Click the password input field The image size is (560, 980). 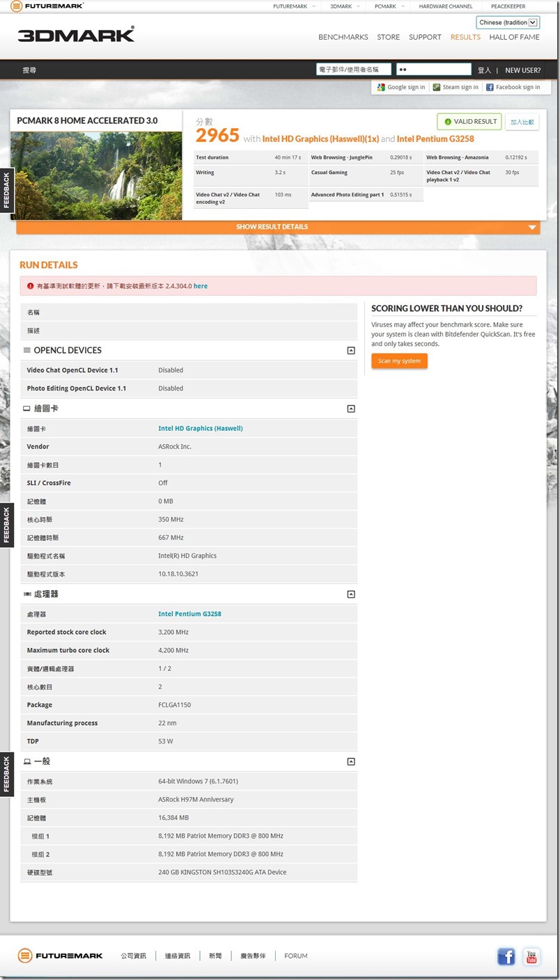click(434, 70)
